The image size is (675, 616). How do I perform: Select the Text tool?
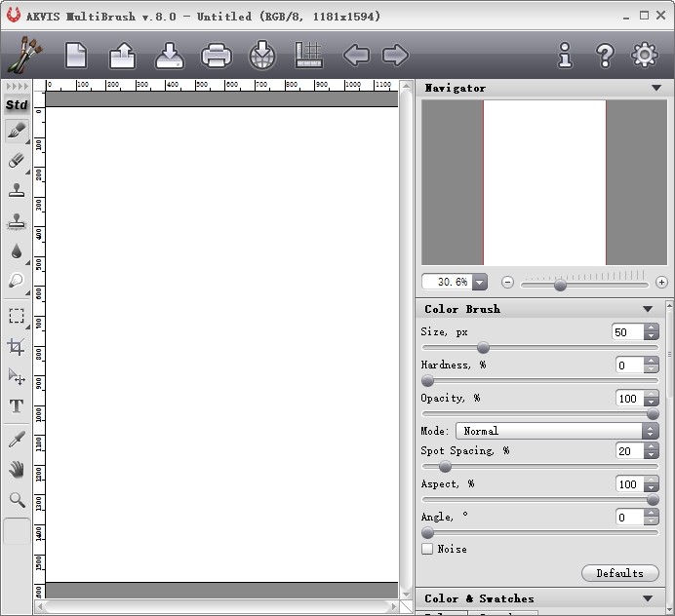(x=17, y=406)
